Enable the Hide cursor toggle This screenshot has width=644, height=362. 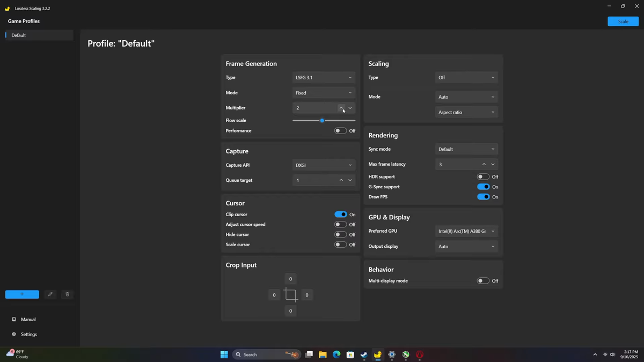pos(340,234)
